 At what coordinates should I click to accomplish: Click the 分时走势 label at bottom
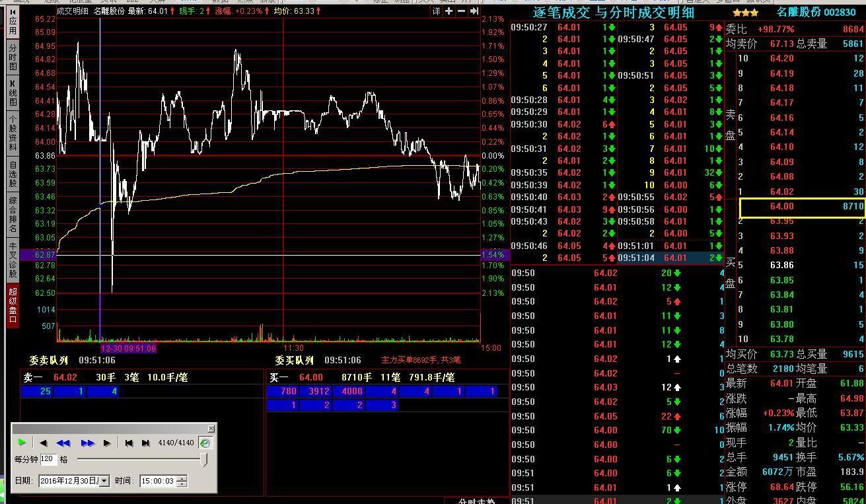coord(476,501)
